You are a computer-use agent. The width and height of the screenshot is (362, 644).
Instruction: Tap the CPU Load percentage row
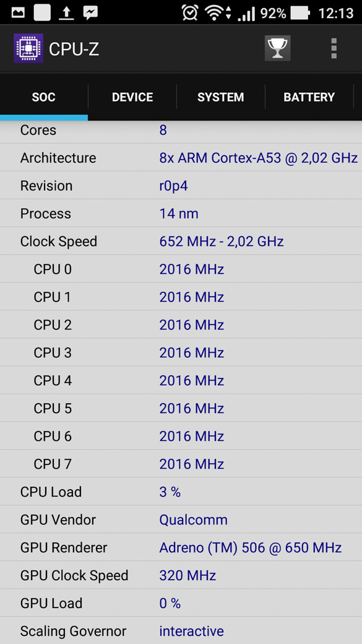181,492
